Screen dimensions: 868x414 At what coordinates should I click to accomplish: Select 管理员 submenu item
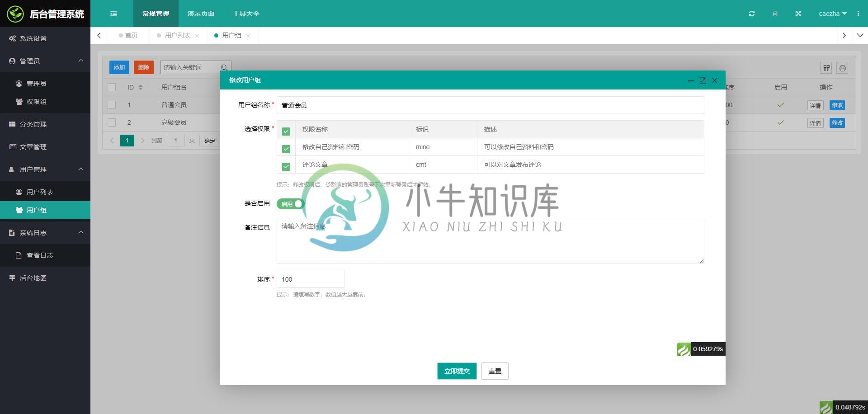pyautogui.click(x=45, y=84)
